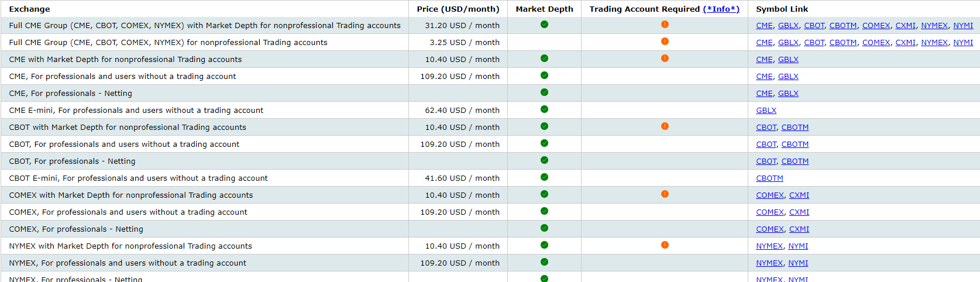Click orange dot in CBOT with Market Depth row
980x282 pixels.
click(x=665, y=126)
